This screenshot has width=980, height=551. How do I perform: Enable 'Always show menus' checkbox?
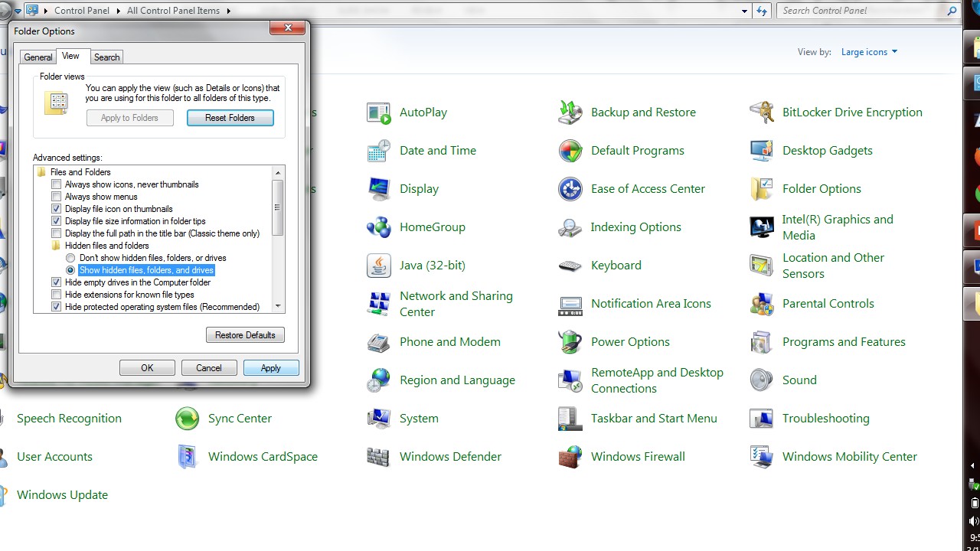coord(57,197)
